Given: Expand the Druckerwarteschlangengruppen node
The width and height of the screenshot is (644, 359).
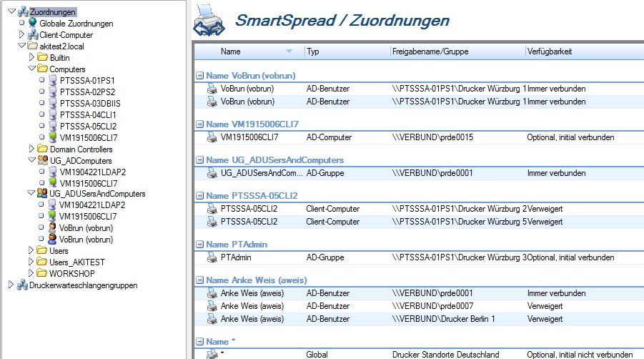Looking at the screenshot, I should click(x=11, y=284).
